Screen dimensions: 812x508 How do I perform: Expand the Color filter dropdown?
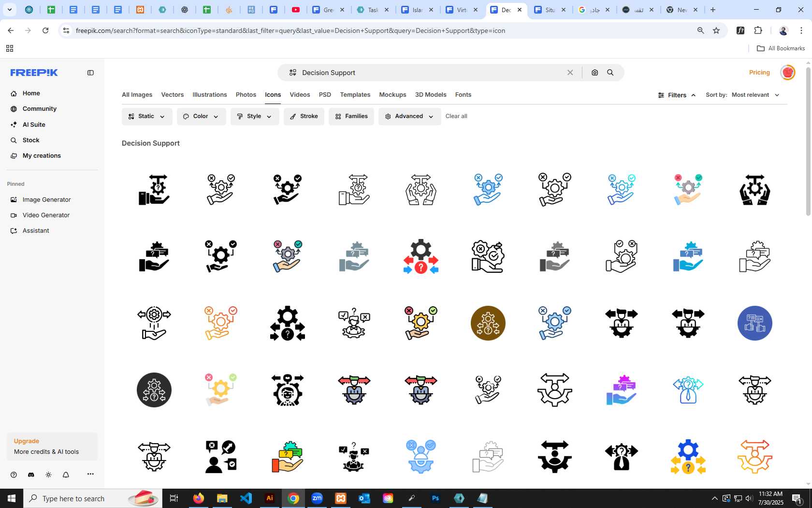[x=201, y=117]
